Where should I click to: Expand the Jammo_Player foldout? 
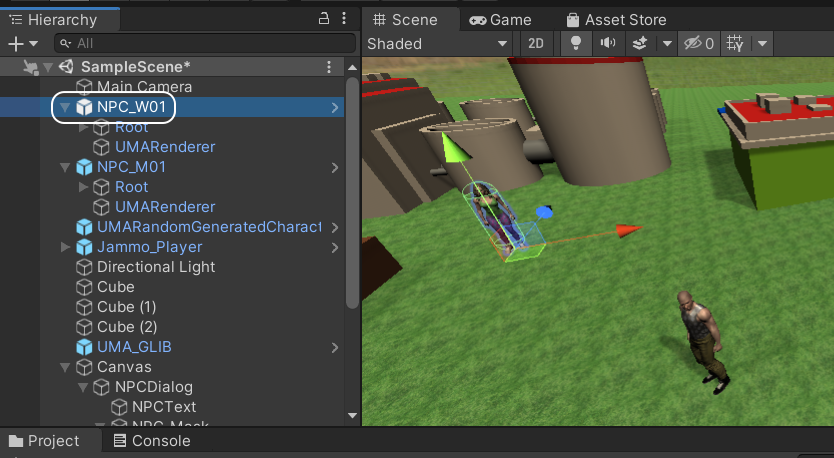(65, 247)
